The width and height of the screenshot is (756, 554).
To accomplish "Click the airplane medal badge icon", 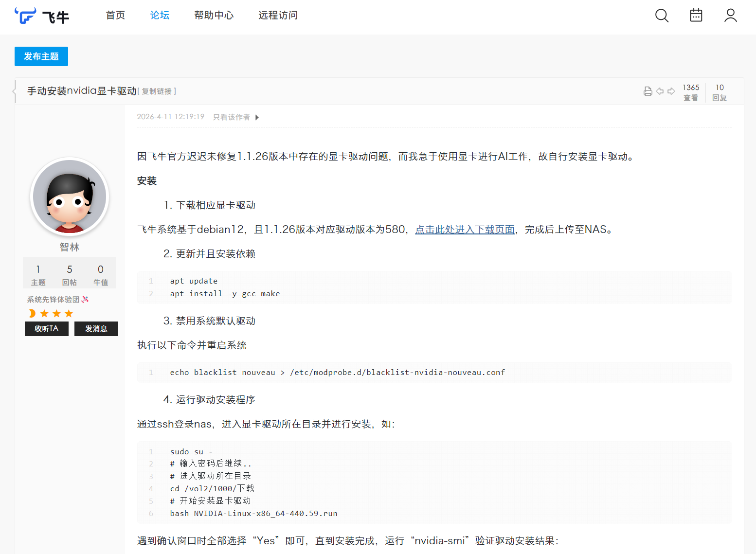I will tap(85, 299).
